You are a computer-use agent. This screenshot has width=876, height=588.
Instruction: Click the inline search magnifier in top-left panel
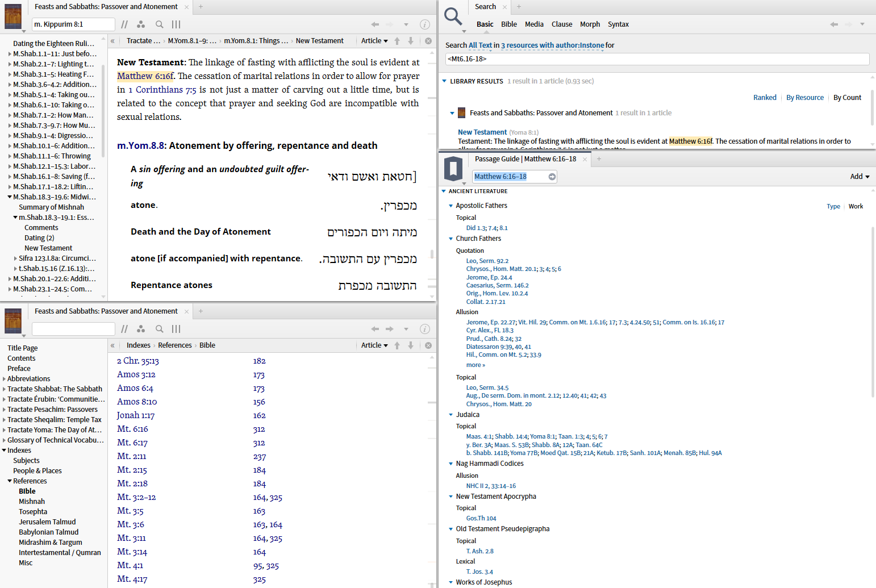(160, 24)
